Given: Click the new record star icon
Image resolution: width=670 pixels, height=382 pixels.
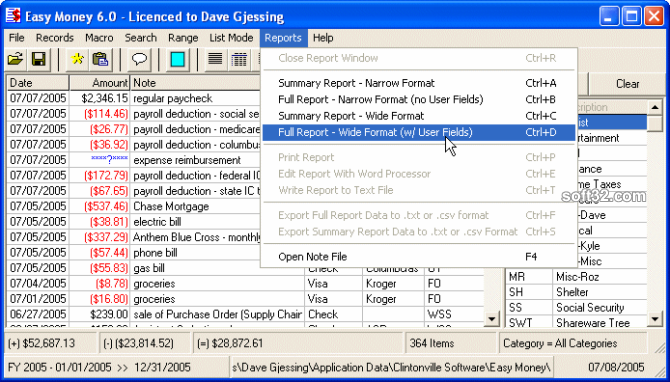Looking at the screenshot, I should tap(77, 59).
